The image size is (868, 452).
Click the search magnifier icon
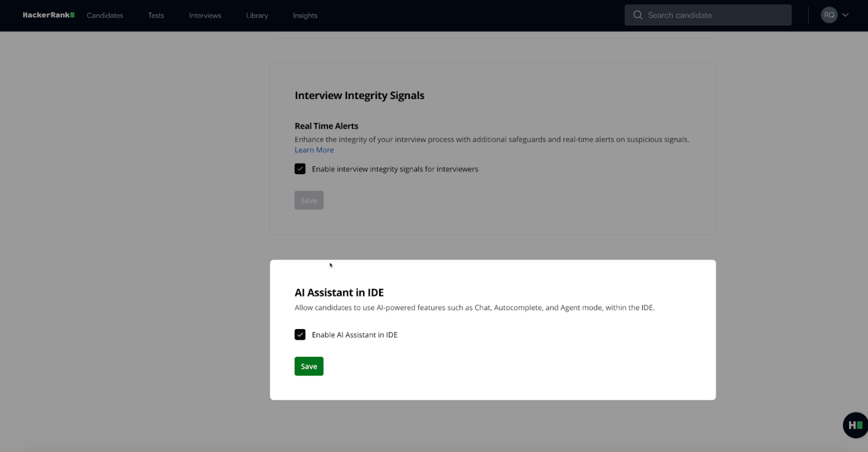pos(637,15)
